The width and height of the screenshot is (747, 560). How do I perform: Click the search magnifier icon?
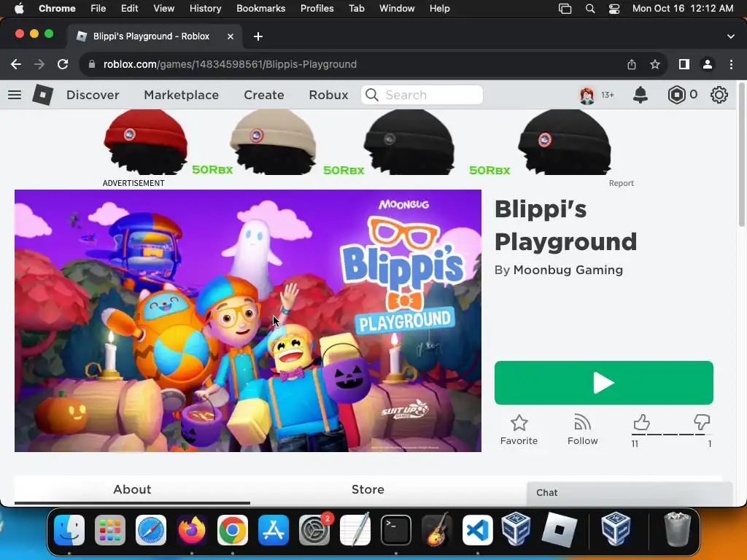click(371, 95)
